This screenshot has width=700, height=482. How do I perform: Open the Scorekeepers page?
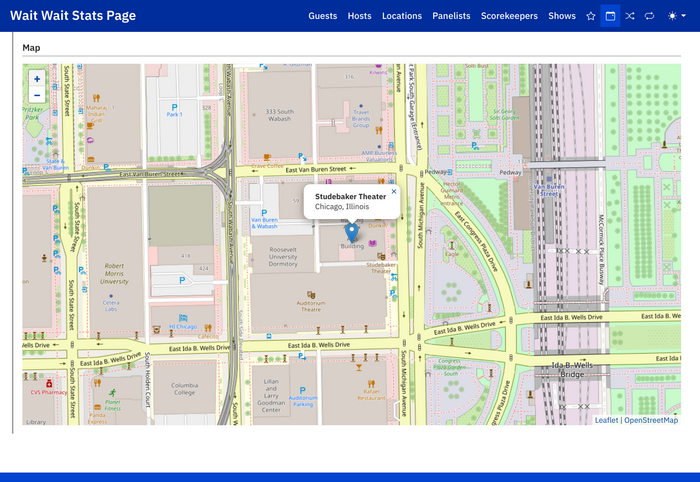coord(509,16)
